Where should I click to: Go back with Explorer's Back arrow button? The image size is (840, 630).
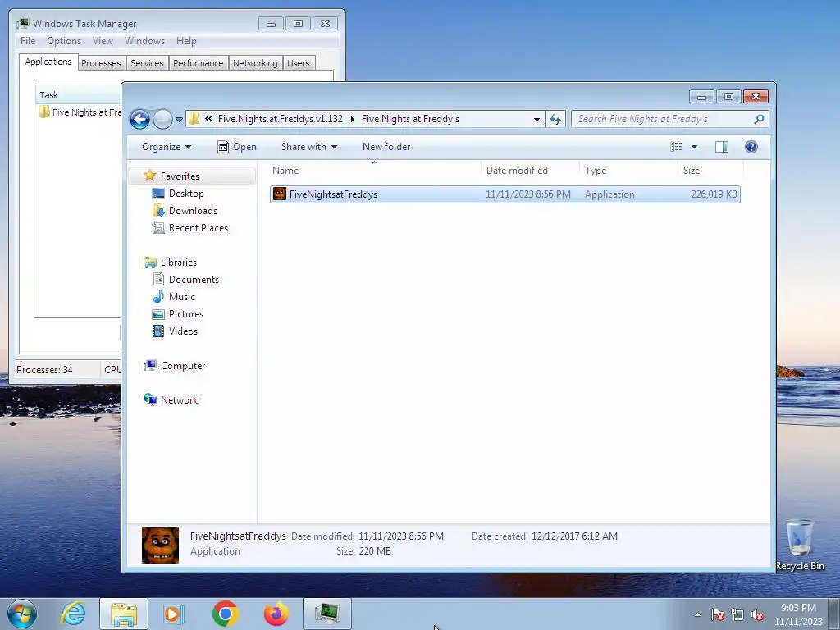pyautogui.click(x=139, y=119)
